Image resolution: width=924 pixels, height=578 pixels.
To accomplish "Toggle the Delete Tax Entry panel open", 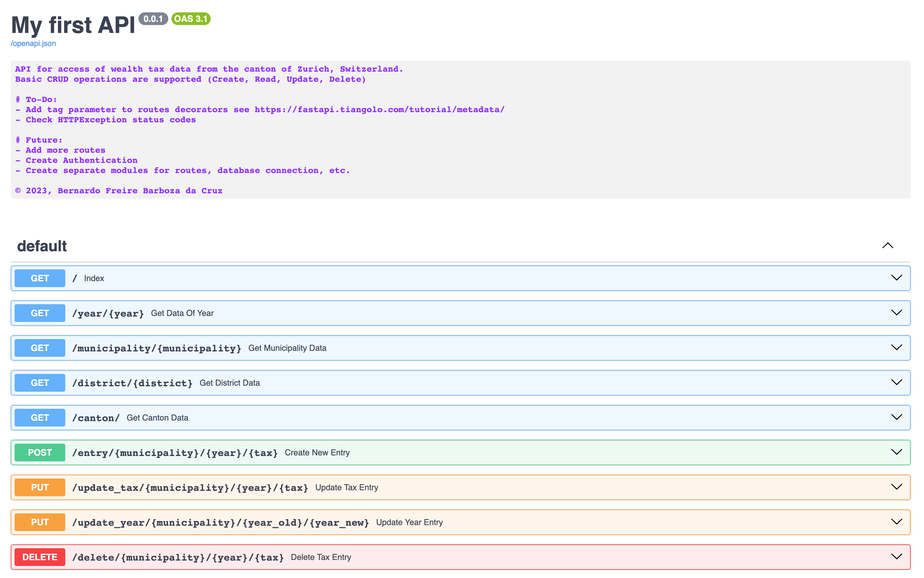I will click(897, 557).
